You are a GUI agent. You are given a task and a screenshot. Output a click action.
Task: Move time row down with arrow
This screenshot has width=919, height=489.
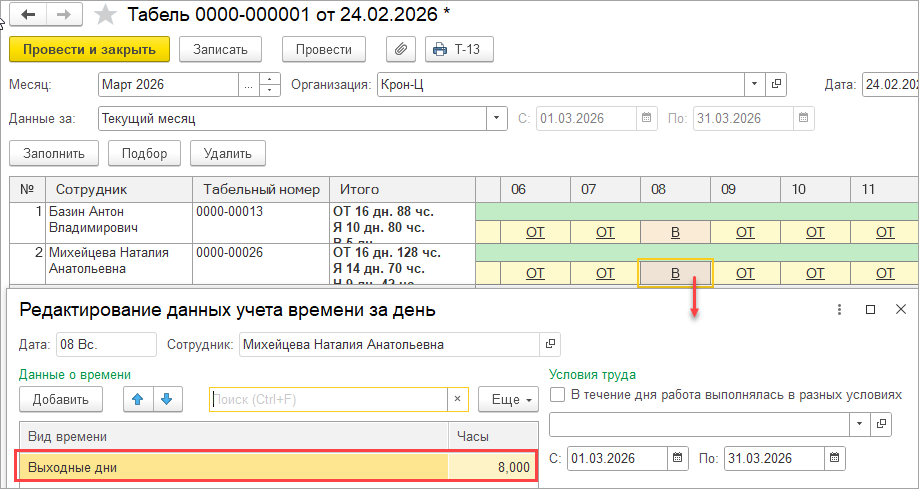(165, 399)
